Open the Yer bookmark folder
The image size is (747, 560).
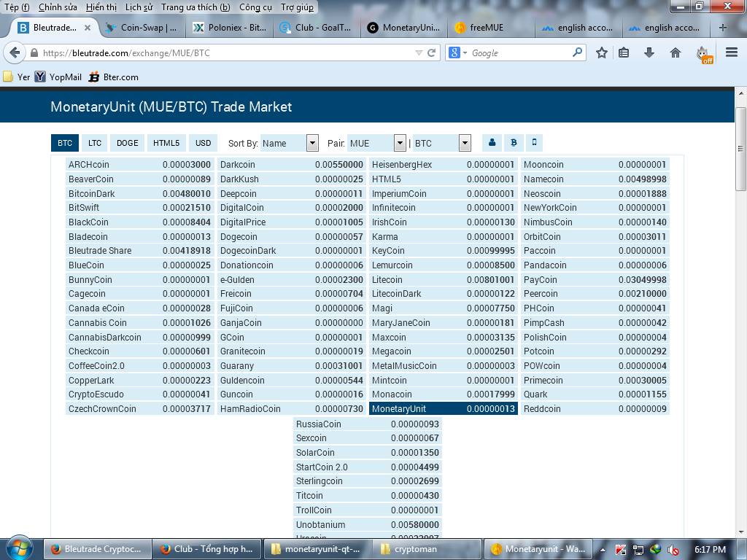pyautogui.click(x=17, y=77)
